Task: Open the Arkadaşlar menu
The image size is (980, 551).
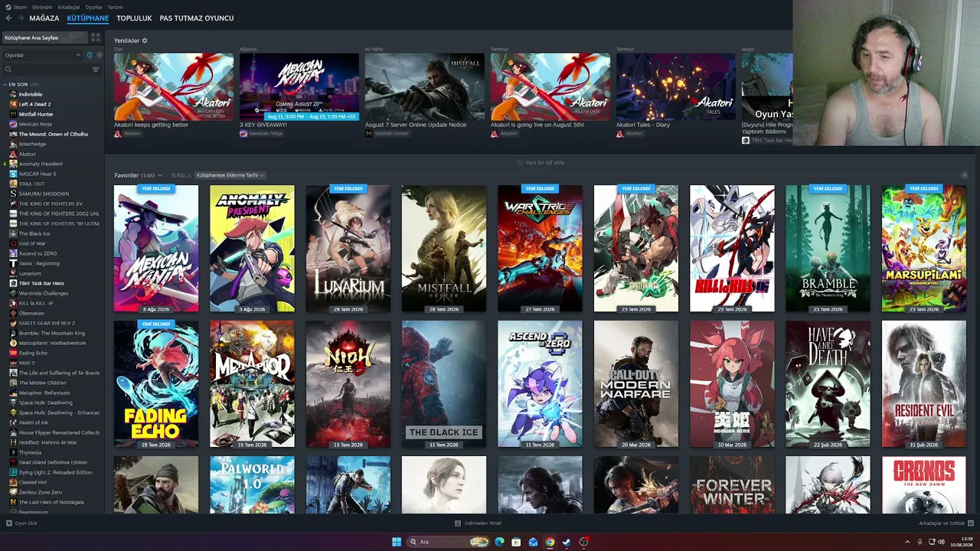Action: pos(68,7)
